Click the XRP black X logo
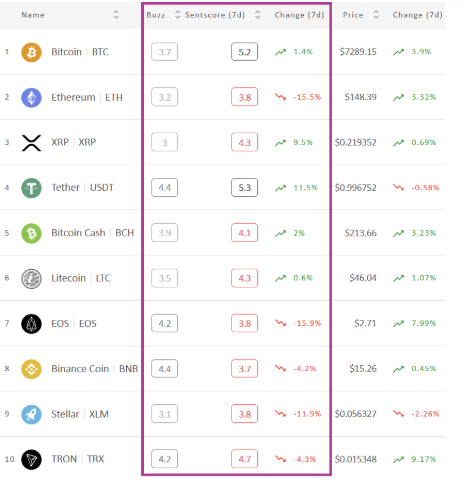This screenshot has width=470, height=484. [x=31, y=143]
